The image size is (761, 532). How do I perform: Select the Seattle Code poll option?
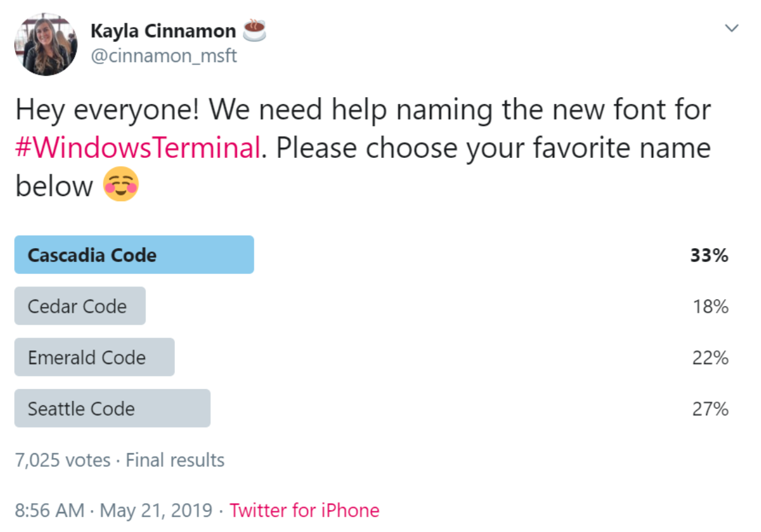[x=112, y=409]
